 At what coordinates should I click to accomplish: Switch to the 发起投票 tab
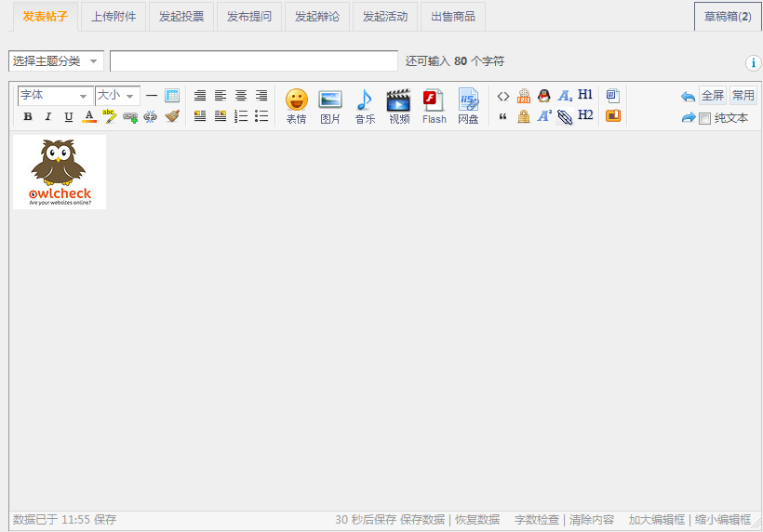click(x=181, y=17)
